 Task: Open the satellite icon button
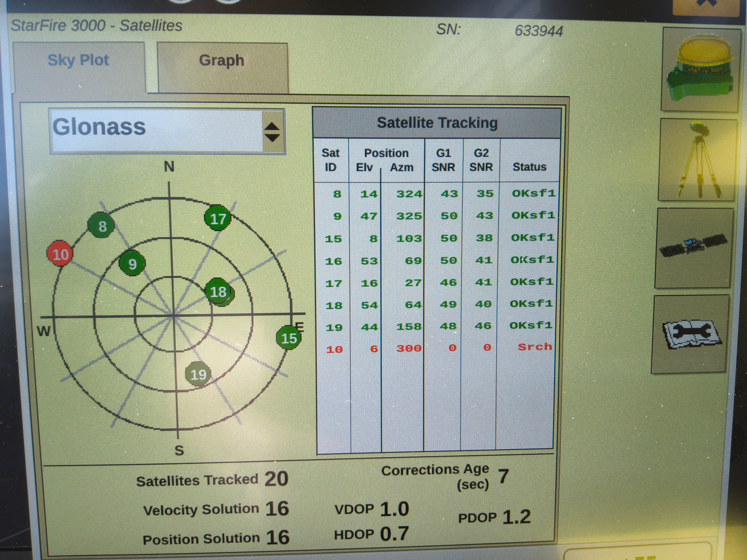click(694, 247)
